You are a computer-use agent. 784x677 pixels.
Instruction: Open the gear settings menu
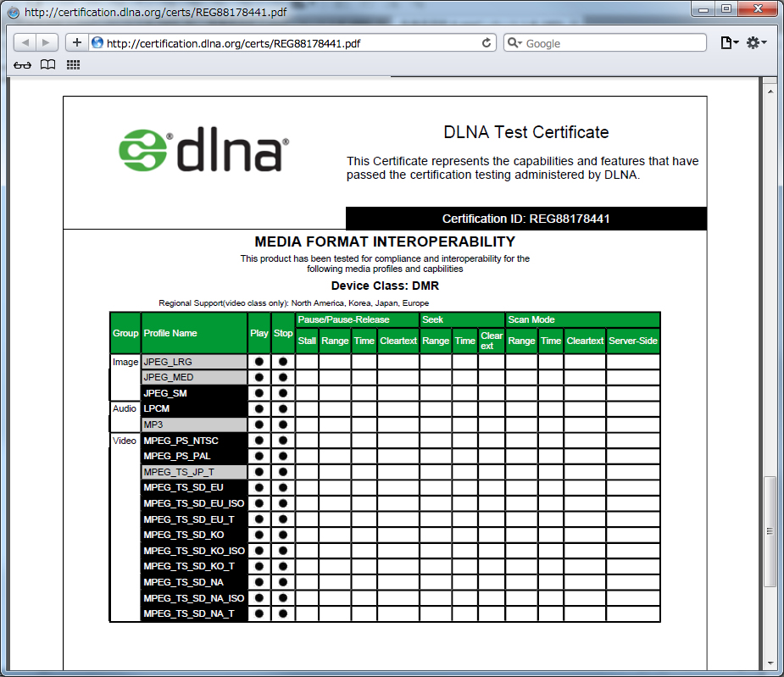coord(756,43)
